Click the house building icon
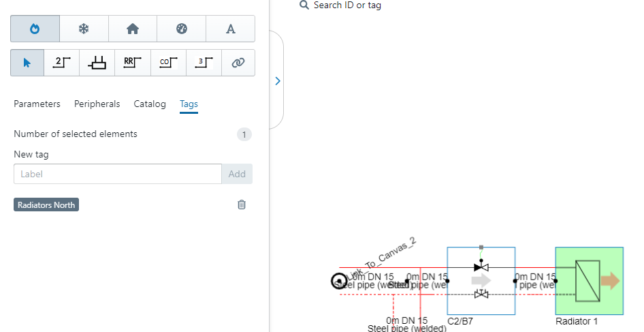 coord(133,29)
